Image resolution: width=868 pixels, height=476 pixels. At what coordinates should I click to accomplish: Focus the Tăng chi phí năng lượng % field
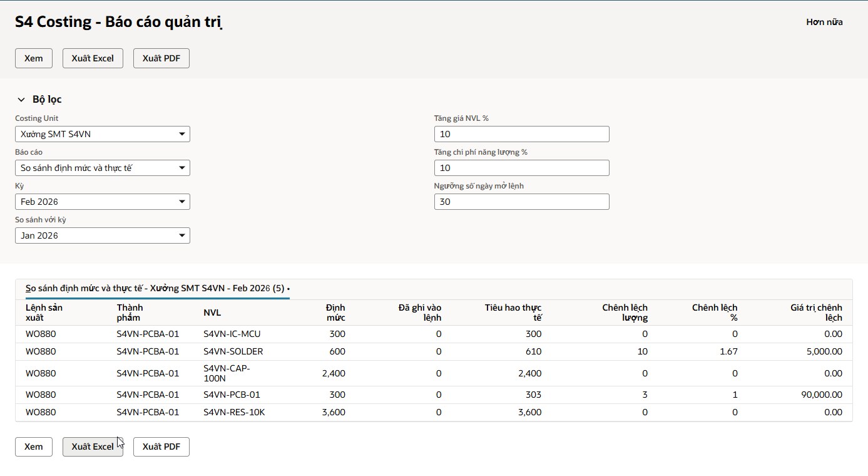(521, 168)
